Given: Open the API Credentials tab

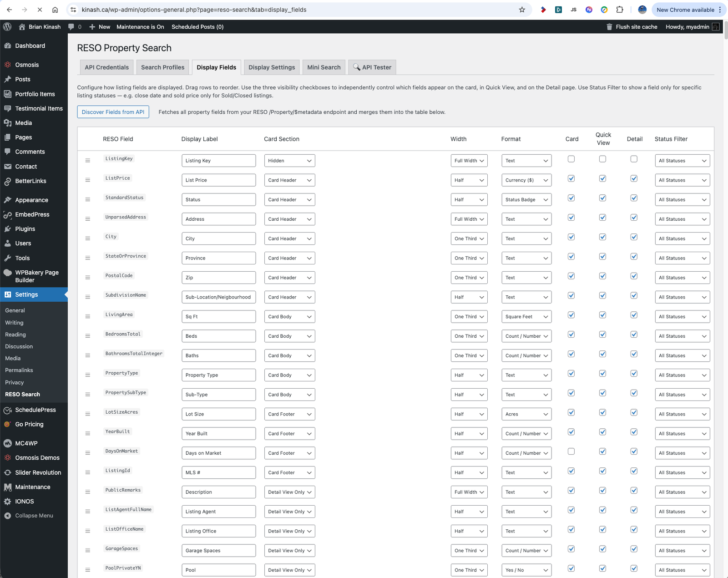Looking at the screenshot, I should point(106,67).
